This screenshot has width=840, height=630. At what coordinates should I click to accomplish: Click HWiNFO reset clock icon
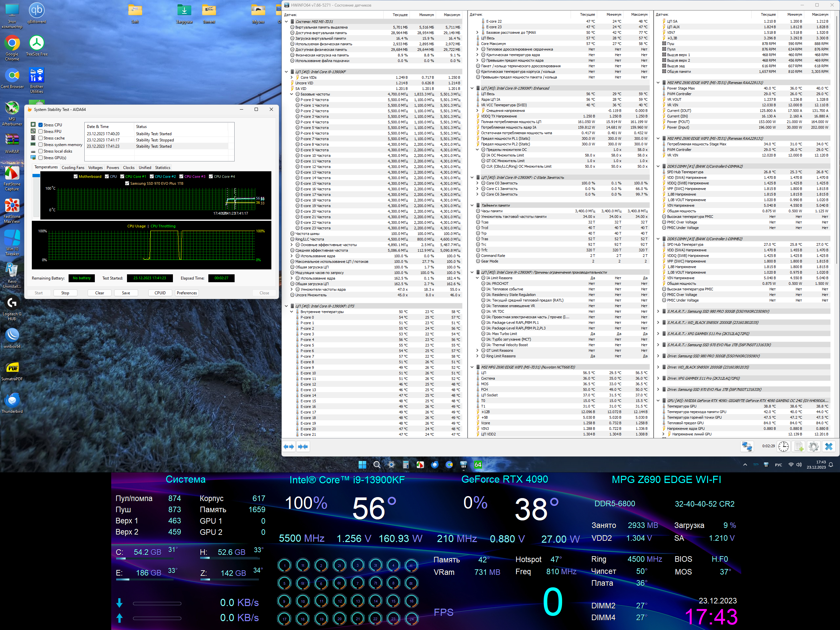pos(784,447)
